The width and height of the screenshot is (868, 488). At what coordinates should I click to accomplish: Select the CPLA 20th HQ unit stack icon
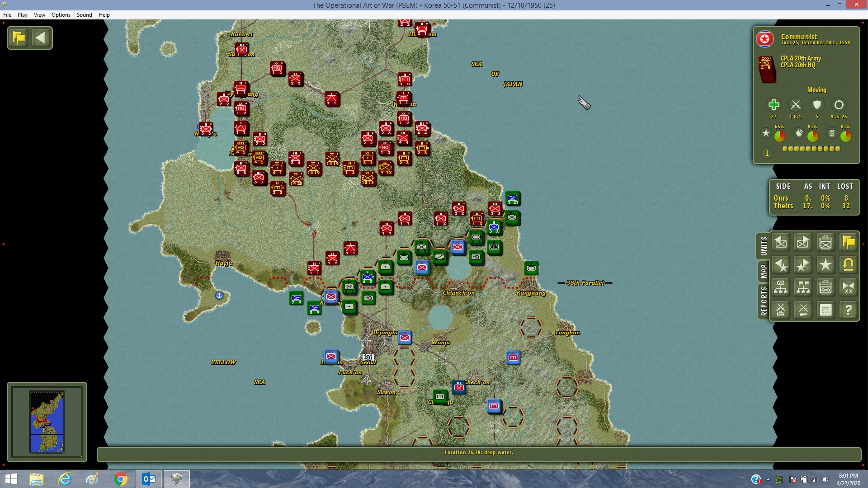point(767,69)
